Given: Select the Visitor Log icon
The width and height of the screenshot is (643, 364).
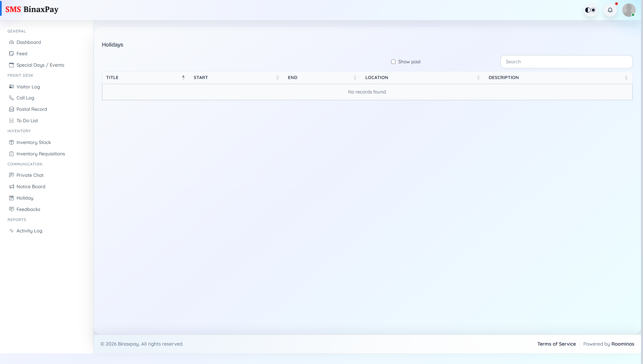Looking at the screenshot, I should (12, 87).
